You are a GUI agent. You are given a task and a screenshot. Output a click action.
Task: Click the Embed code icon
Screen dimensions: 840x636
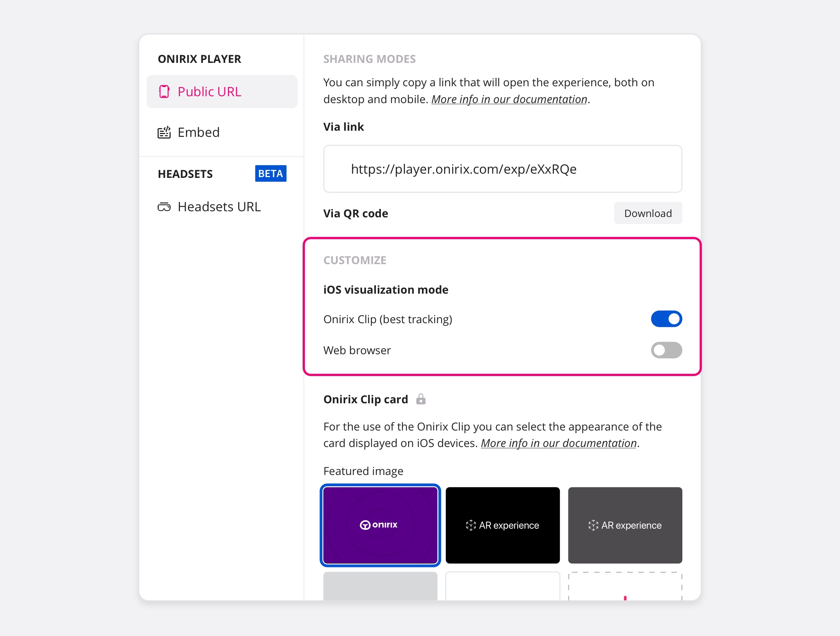pyautogui.click(x=164, y=132)
